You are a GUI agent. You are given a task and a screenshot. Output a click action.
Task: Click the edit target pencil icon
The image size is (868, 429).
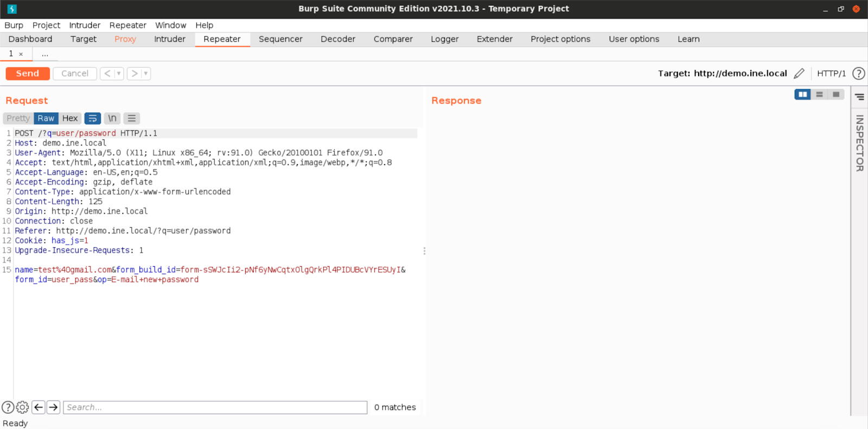coord(799,73)
